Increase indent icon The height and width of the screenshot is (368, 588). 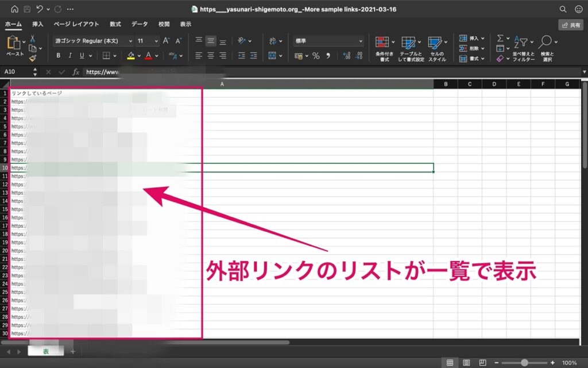(254, 56)
